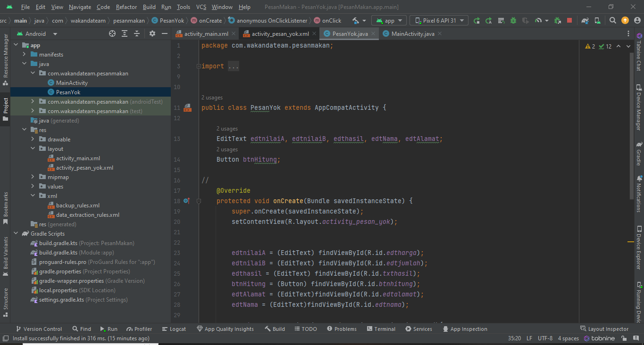
Task: Toggle the Logcat tool window
Action: tap(174, 329)
